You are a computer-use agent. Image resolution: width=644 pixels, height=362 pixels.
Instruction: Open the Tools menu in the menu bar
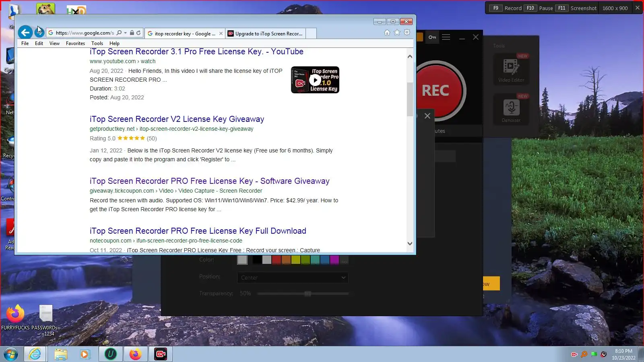point(97,43)
